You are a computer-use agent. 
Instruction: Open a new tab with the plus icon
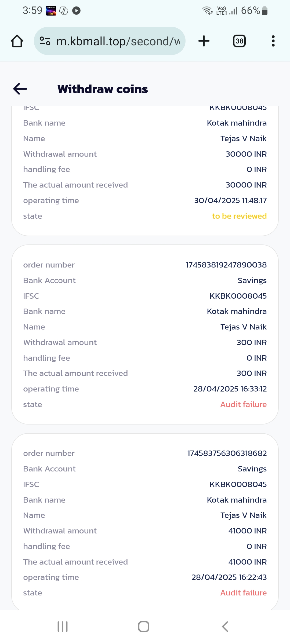tap(204, 41)
